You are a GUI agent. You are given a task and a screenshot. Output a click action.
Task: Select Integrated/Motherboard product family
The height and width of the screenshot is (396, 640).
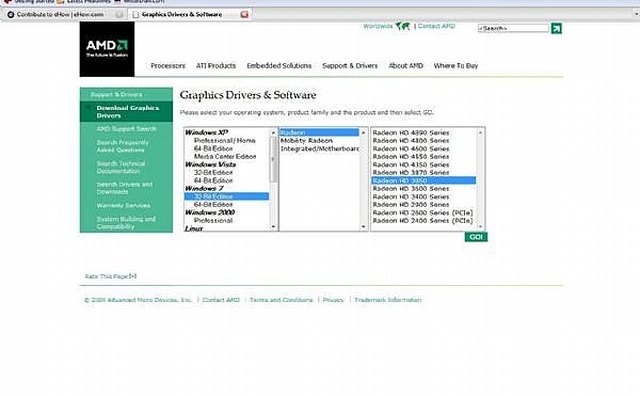[x=320, y=149]
